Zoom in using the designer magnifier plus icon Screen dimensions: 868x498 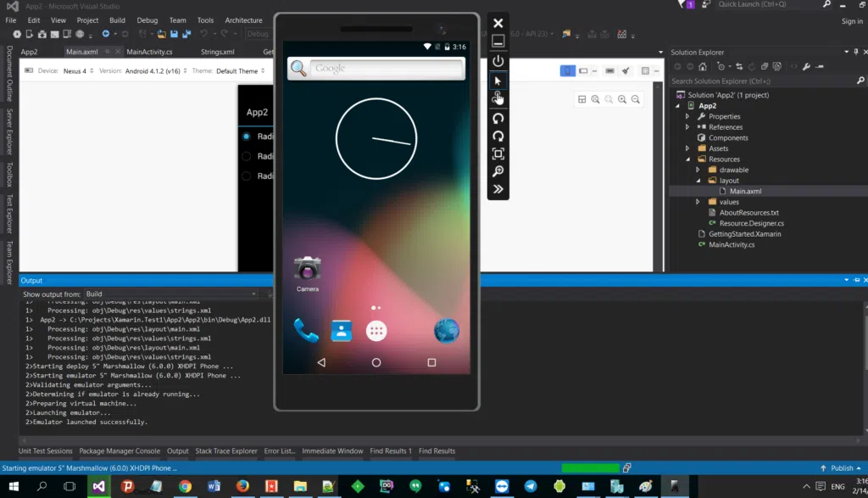pyautogui.click(x=622, y=99)
